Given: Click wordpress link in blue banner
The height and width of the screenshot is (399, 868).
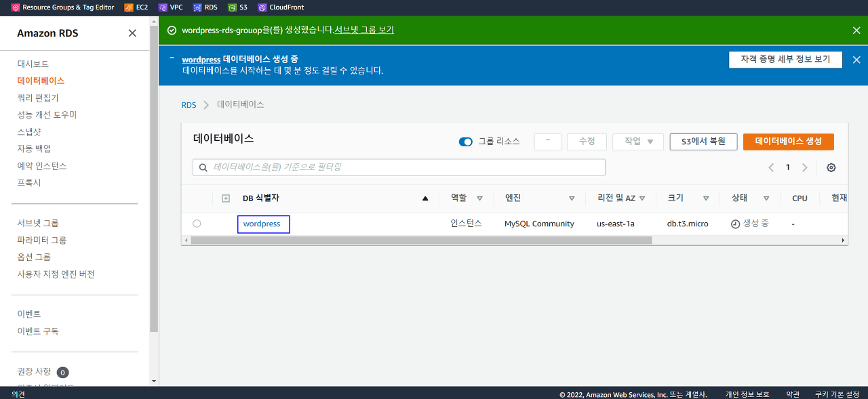Looking at the screenshot, I should (201, 60).
